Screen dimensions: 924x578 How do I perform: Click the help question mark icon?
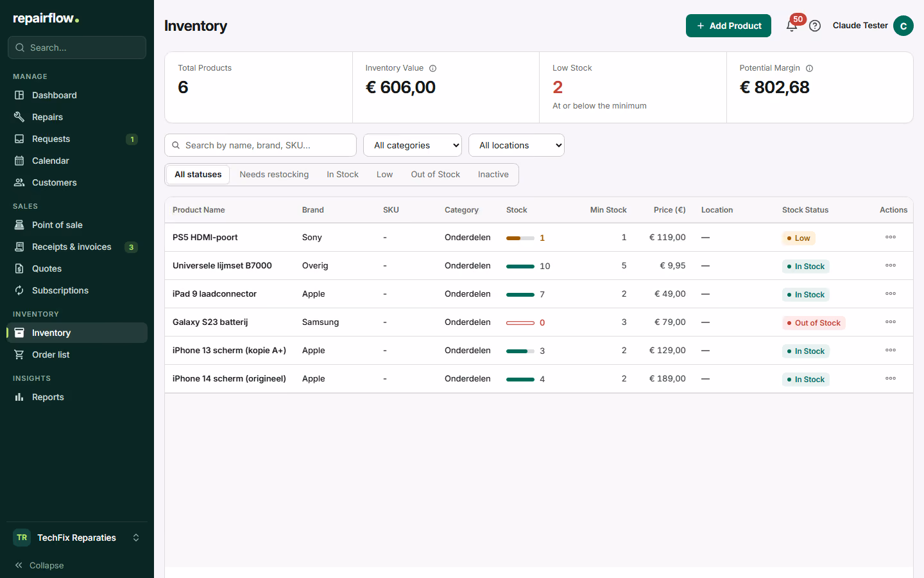pyautogui.click(x=815, y=26)
